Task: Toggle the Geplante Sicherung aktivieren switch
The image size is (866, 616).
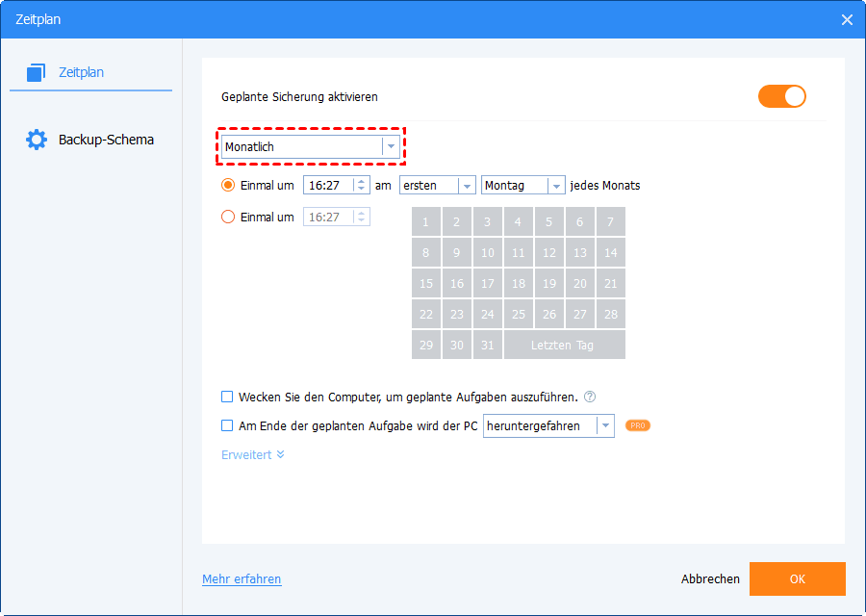Action: tap(781, 96)
